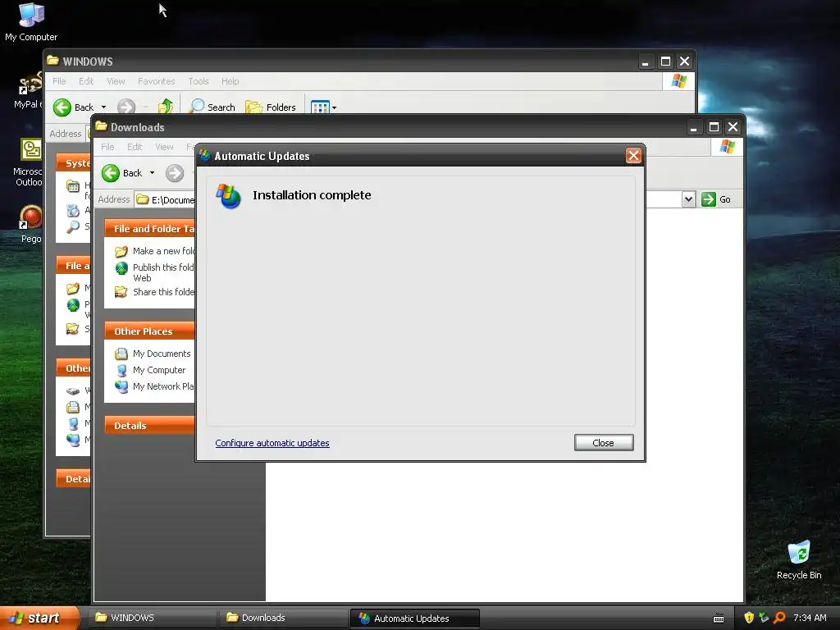Click Forward arrow in WINDOWS window
The width and height of the screenshot is (840, 630).
point(126,107)
